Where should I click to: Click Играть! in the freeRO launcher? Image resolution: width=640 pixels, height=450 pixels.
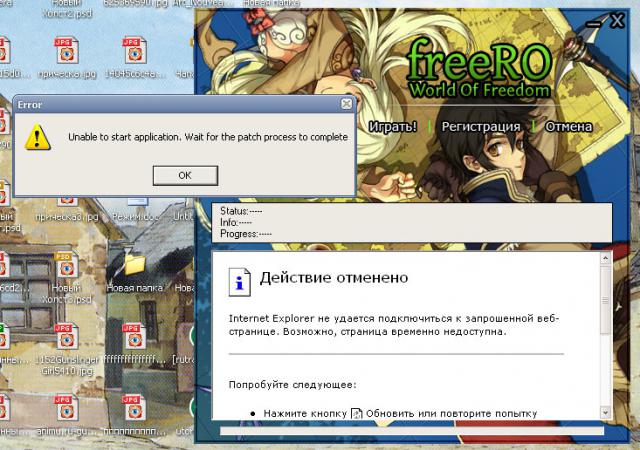393,127
